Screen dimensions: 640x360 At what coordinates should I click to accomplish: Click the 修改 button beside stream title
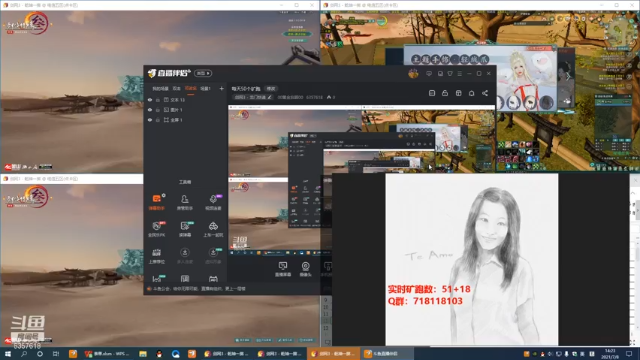pyautogui.click(x=271, y=89)
